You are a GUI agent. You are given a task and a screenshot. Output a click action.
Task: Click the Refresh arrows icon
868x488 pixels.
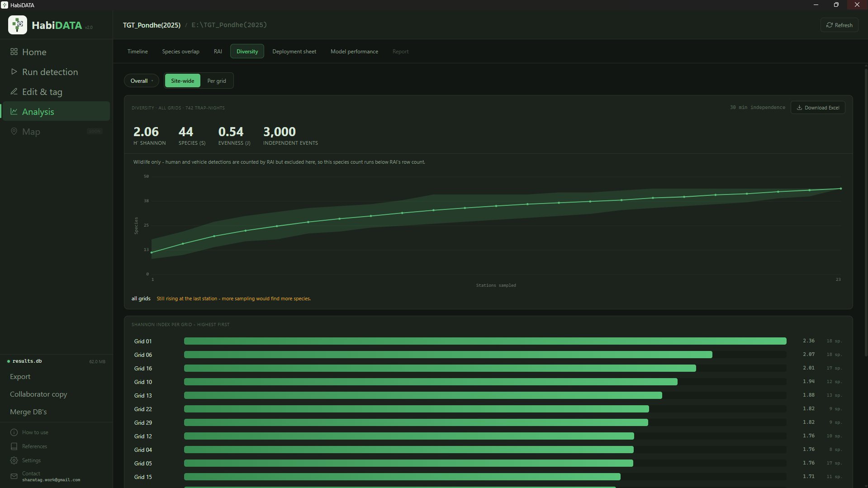click(830, 25)
